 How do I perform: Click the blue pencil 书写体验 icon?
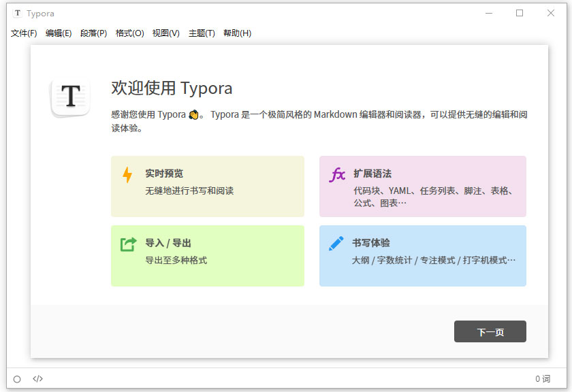(336, 244)
